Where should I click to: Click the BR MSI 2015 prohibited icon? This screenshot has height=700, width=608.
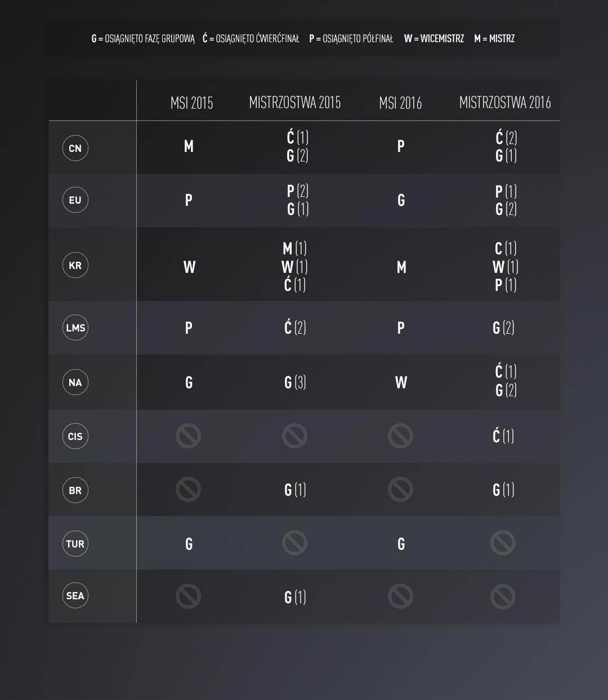click(188, 490)
